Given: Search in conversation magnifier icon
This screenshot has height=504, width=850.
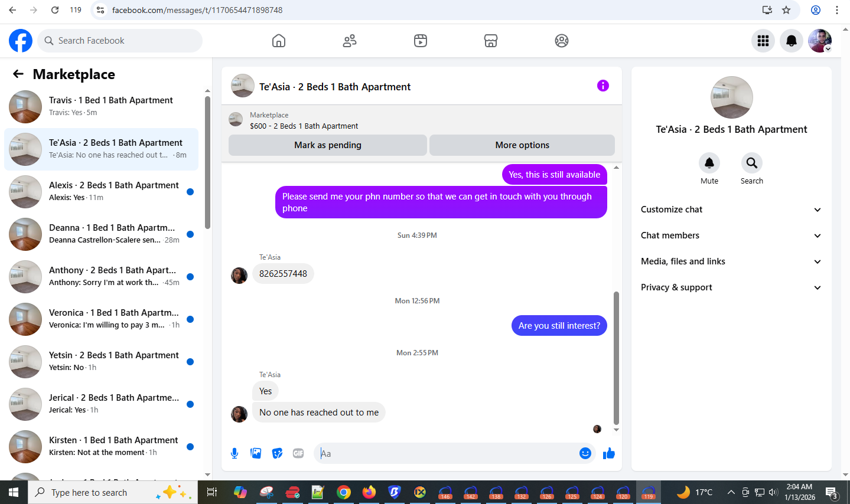Looking at the screenshot, I should pyautogui.click(x=752, y=163).
